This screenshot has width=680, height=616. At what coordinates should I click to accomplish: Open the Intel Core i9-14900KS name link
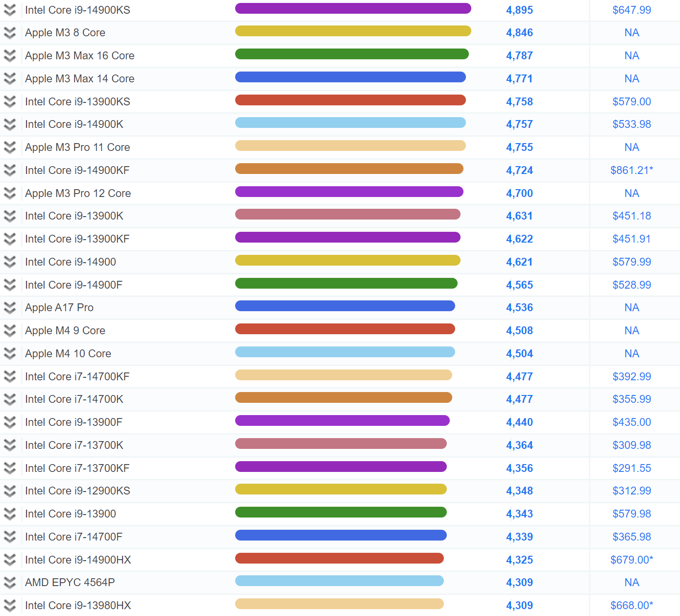coord(78,10)
